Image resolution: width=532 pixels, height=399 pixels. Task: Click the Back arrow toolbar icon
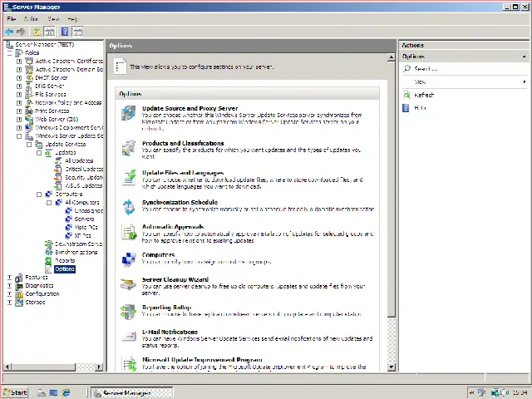[9, 32]
